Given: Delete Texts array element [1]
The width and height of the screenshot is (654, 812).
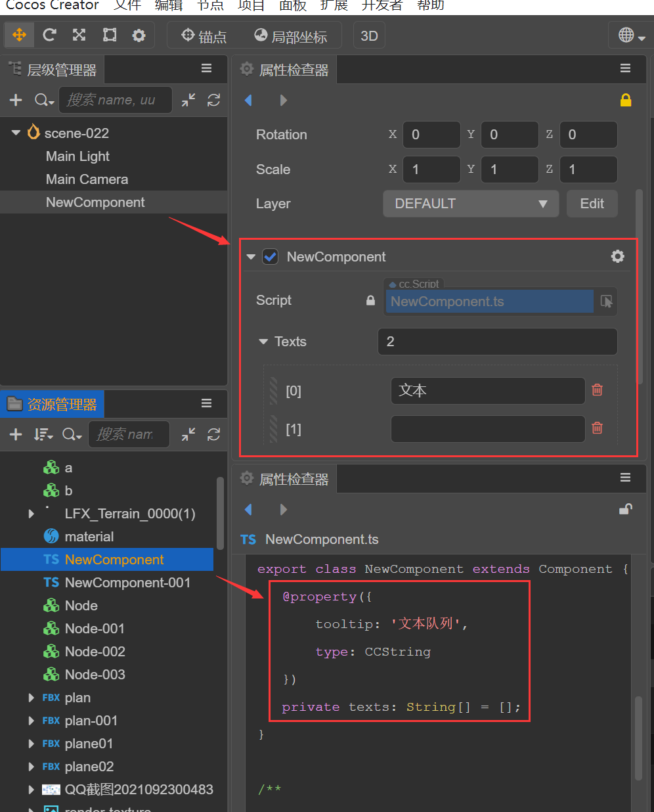Looking at the screenshot, I should click(597, 428).
